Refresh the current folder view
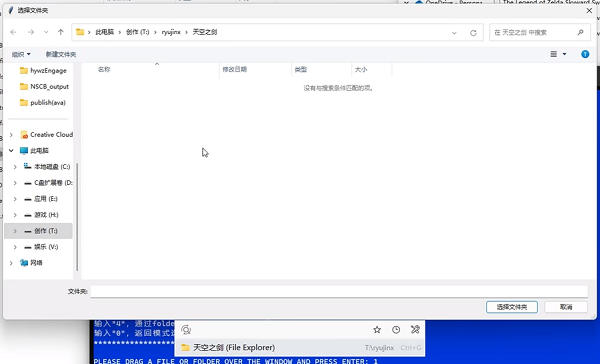 (x=473, y=33)
